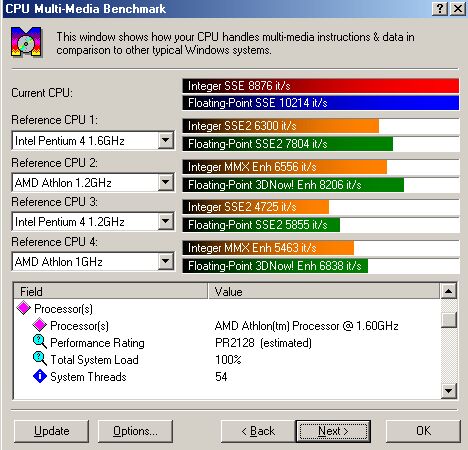Select the top-level Processor(s) tree row
Image resolution: width=468 pixels, height=450 pixels.
pyautogui.click(x=63, y=308)
